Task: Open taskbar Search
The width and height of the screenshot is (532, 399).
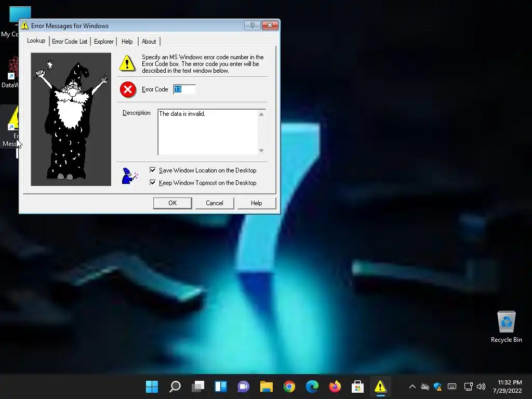Action: [x=175, y=387]
